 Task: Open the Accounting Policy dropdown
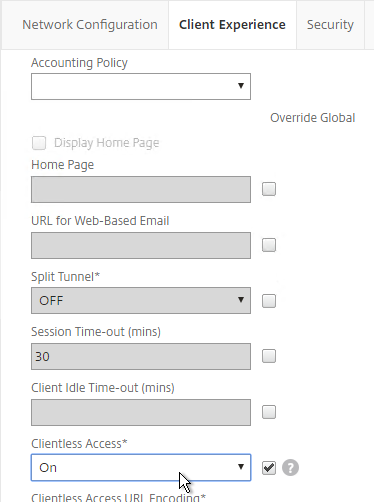(141, 87)
